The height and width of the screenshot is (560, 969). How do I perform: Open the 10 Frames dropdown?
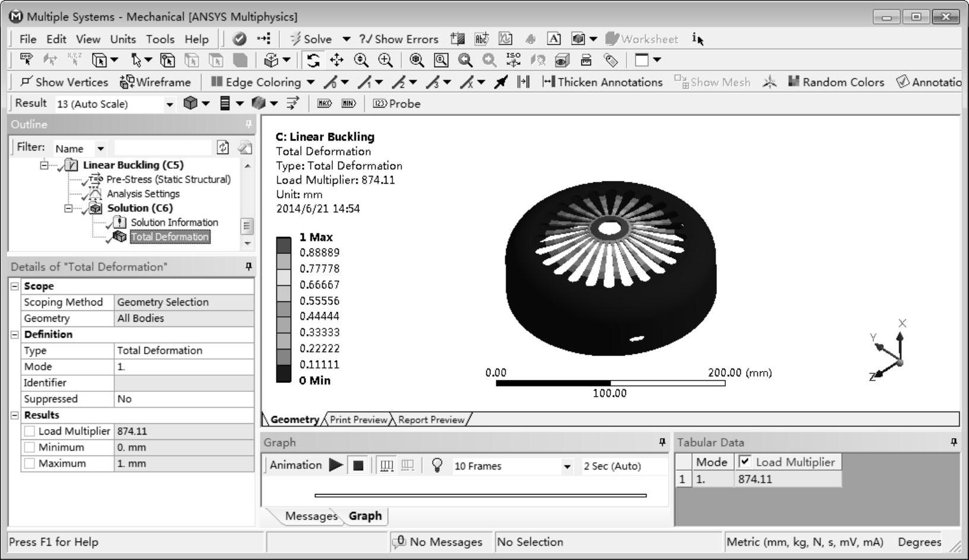click(567, 466)
